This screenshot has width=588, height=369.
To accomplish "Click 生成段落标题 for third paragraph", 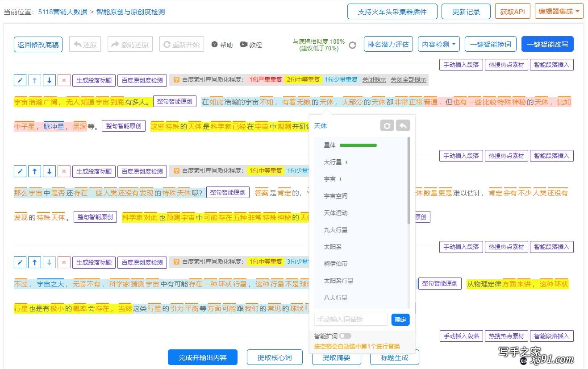I will coord(94,262).
